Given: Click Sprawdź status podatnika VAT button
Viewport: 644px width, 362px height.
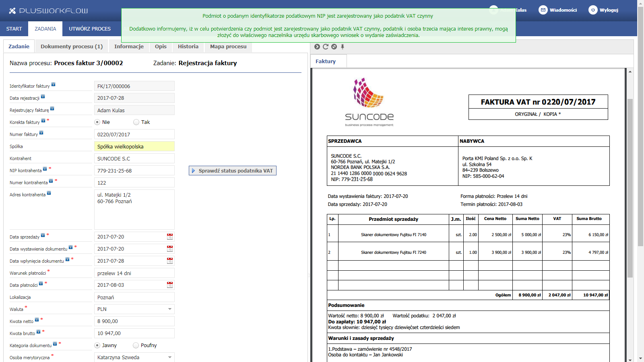Looking at the screenshot, I should tap(233, 171).
